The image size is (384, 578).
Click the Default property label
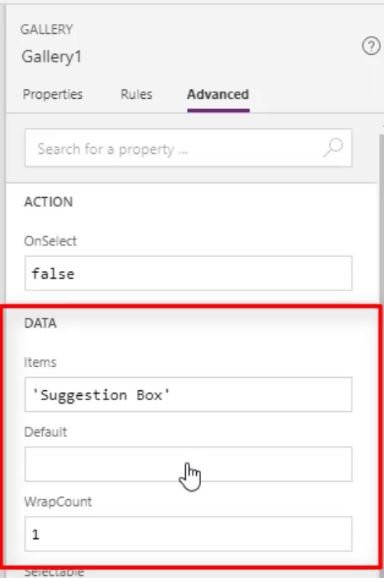tap(46, 432)
